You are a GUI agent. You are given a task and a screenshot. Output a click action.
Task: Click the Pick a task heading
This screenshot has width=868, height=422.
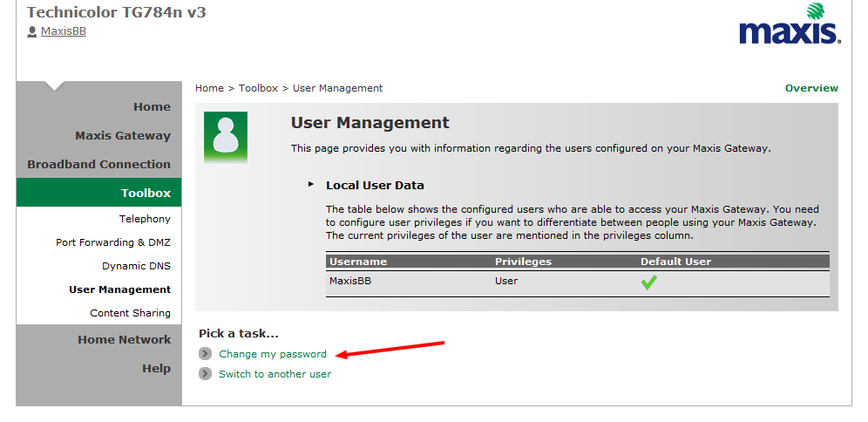239,333
